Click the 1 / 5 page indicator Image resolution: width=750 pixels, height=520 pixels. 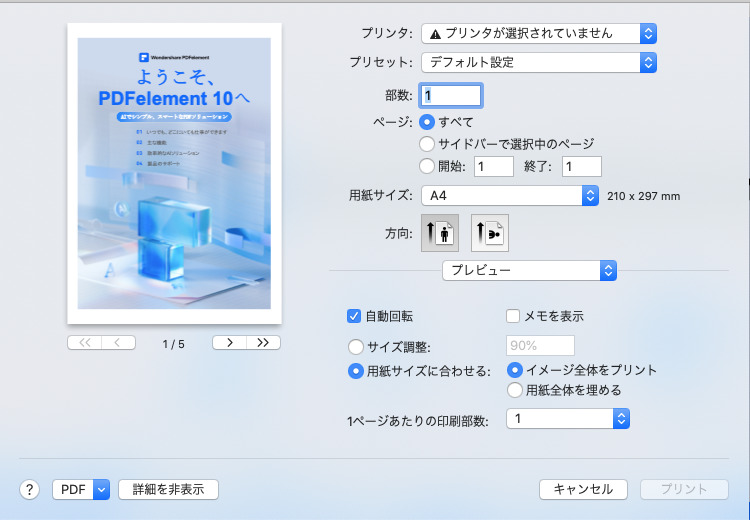point(173,344)
